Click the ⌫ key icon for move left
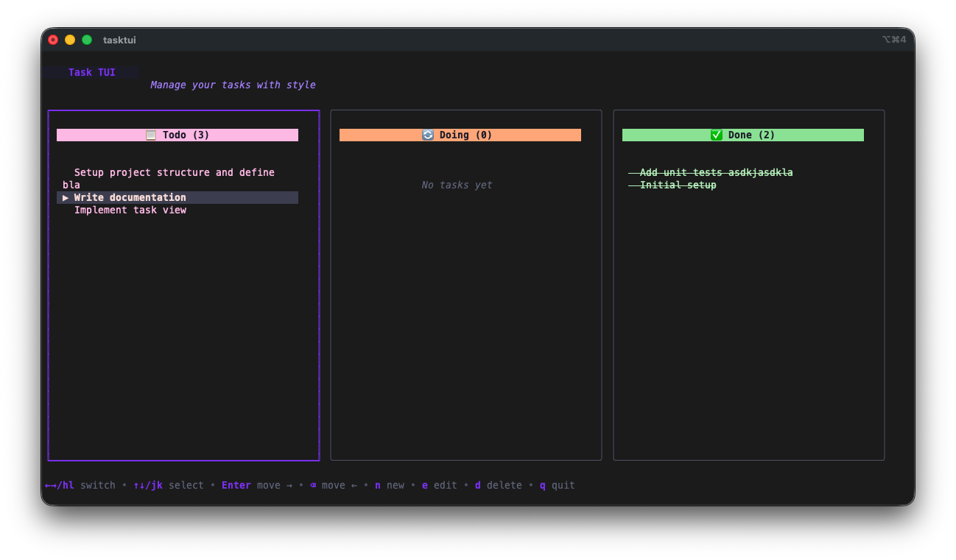 (312, 485)
